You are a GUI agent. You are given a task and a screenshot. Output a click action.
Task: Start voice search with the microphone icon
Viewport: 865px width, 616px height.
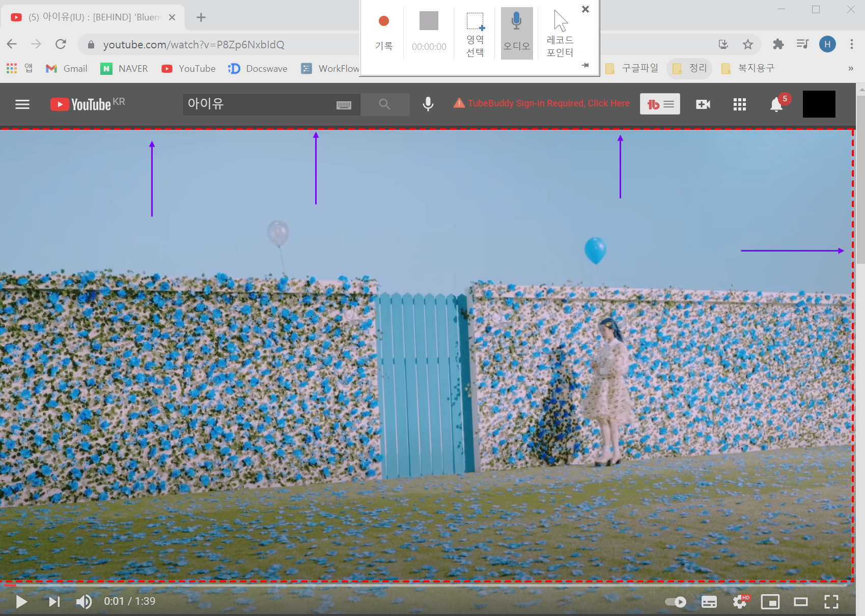coord(428,104)
